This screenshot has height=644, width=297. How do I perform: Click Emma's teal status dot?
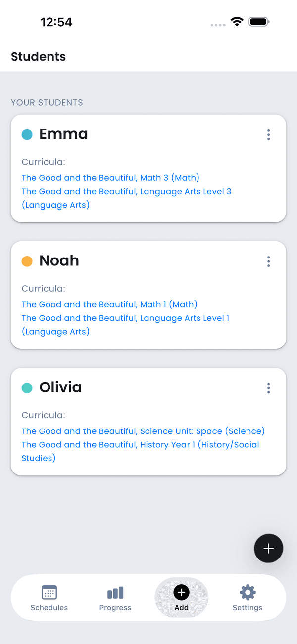tap(27, 134)
